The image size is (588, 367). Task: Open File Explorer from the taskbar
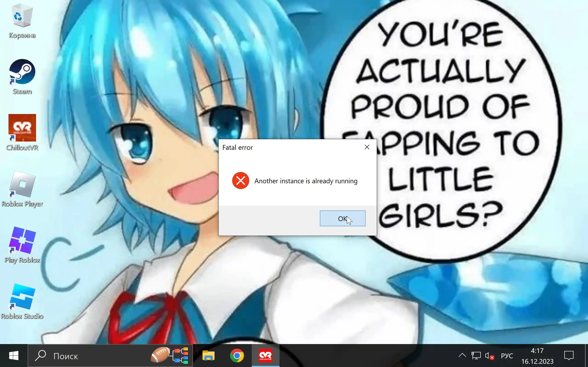(x=209, y=356)
